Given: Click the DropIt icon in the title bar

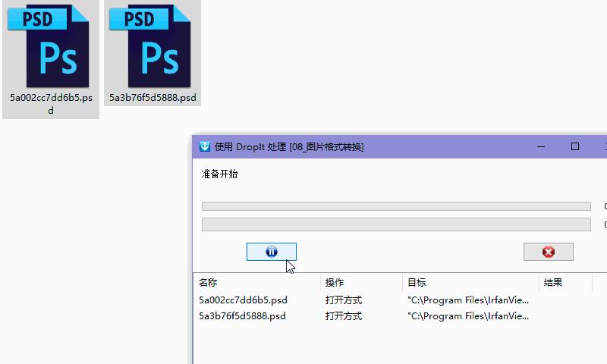Looking at the screenshot, I should click(205, 146).
